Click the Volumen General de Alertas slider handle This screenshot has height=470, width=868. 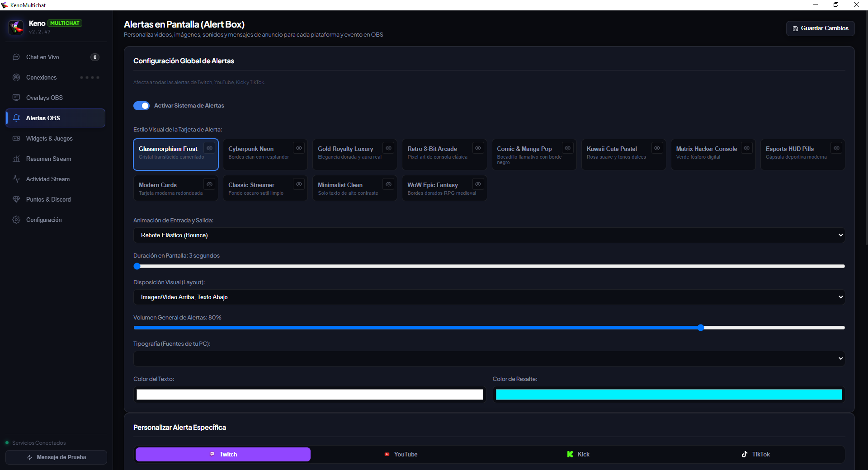[701, 328]
